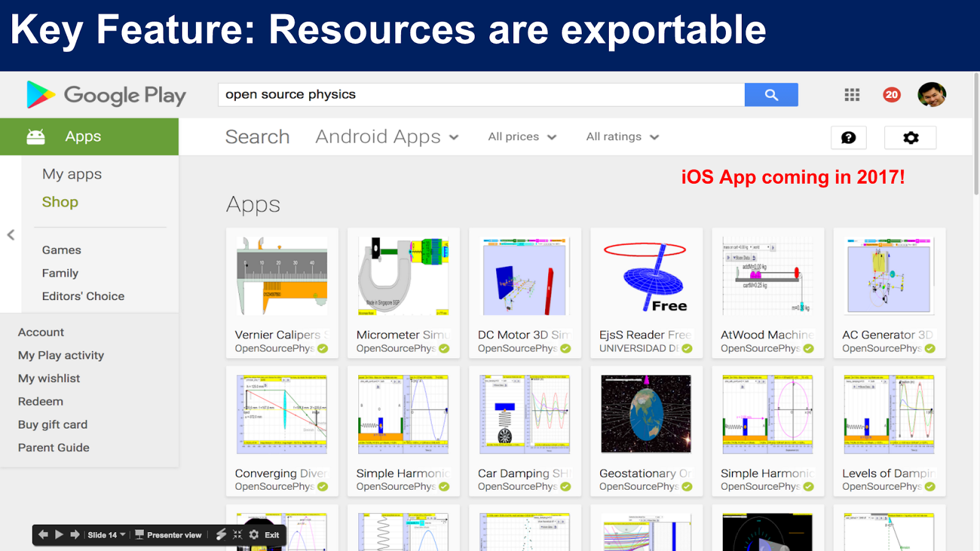Activate the laser pointer in slideshow toolbar

(x=221, y=534)
